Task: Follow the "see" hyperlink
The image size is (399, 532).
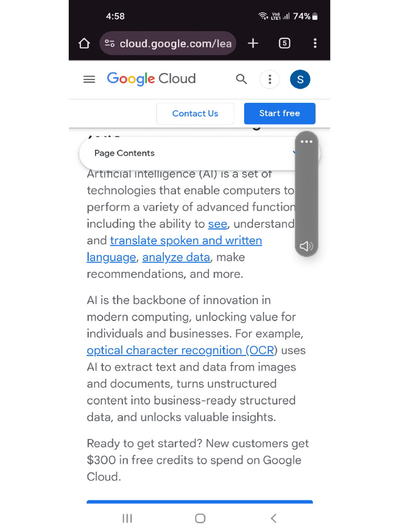Action: (218, 224)
